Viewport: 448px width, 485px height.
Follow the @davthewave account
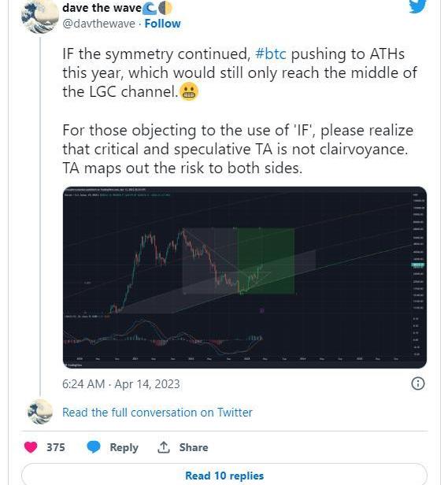(163, 24)
